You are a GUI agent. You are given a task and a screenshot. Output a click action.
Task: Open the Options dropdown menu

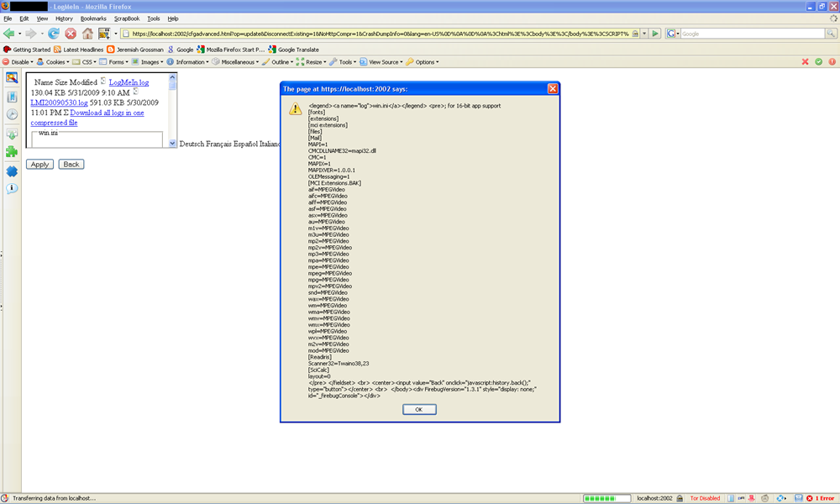[423, 62]
